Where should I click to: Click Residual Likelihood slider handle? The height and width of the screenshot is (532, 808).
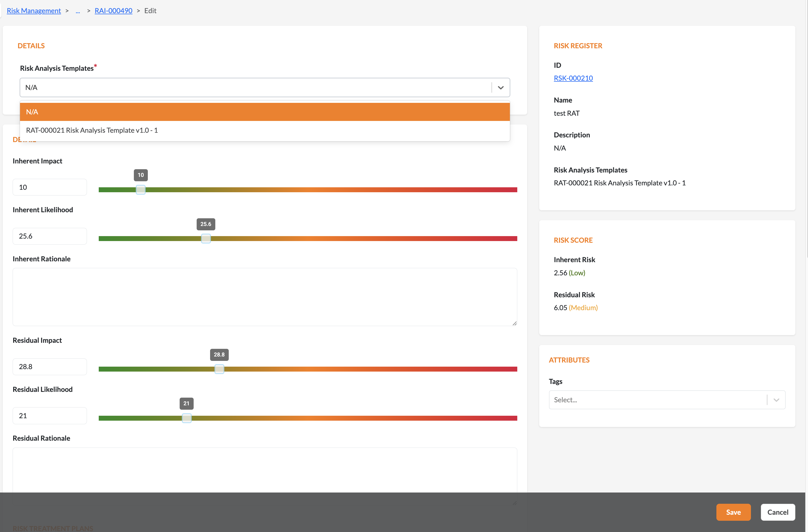pos(187,418)
